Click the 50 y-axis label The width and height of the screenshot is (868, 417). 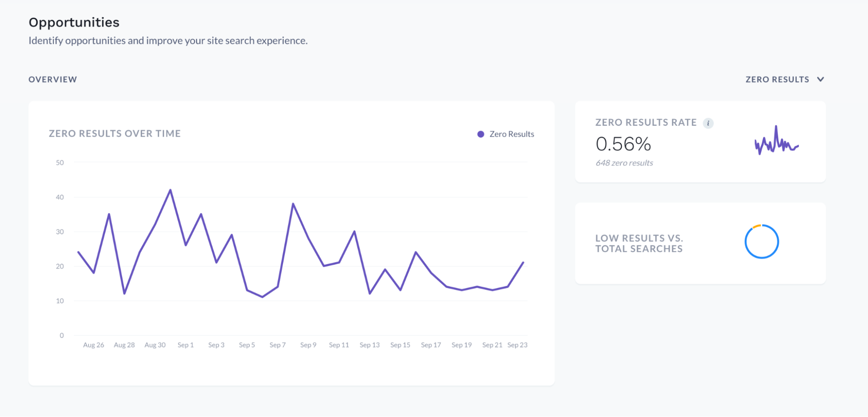(x=60, y=163)
